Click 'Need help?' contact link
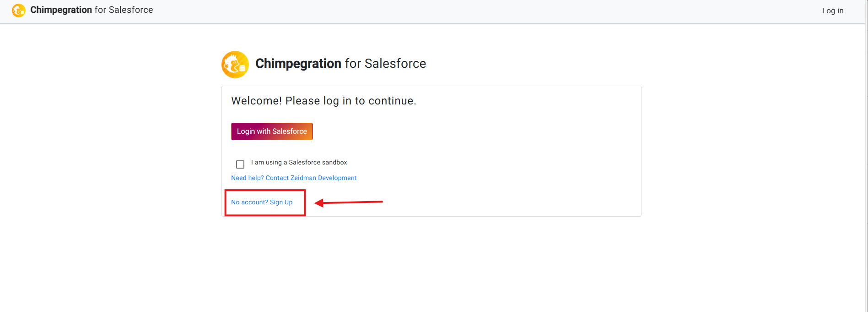This screenshot has height=312, width=868. point(248,178)
